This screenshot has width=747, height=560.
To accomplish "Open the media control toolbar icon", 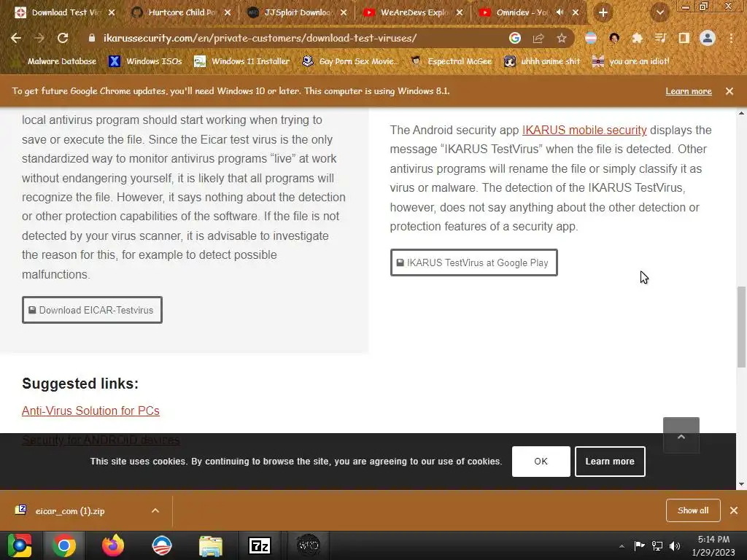I will tap(660, 38).
